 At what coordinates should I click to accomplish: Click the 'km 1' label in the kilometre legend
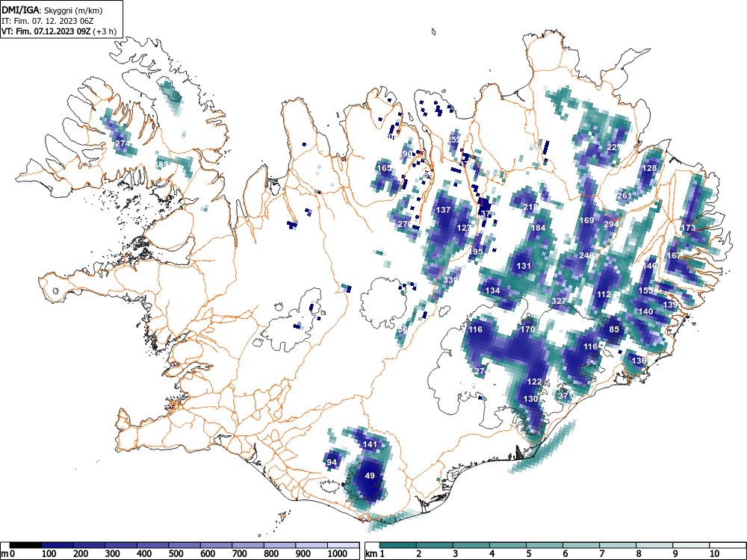click(375, 554)
